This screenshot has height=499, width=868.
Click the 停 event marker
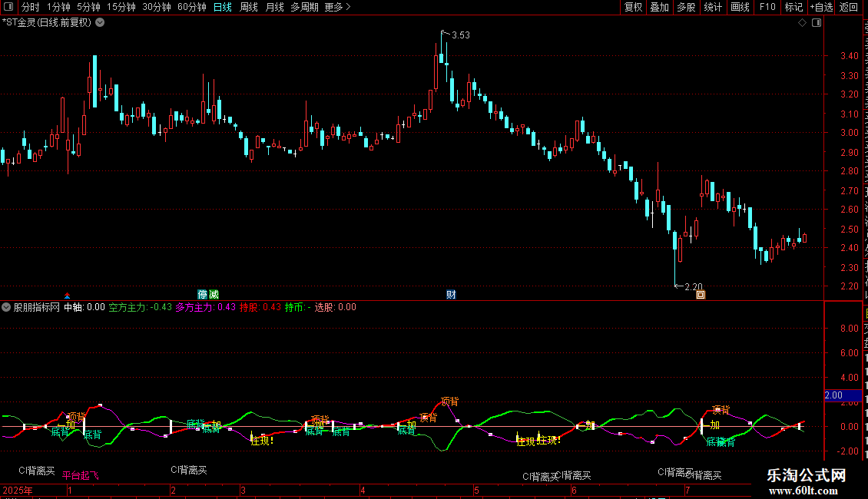click(203, 294)
